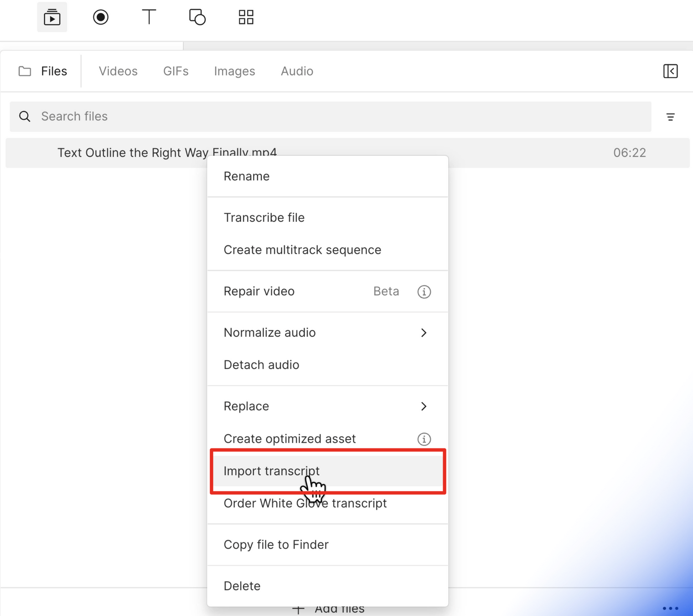Open the templates grid icon
The height and width of the screenshot is (616, 693).
click(x=246, y=17)
